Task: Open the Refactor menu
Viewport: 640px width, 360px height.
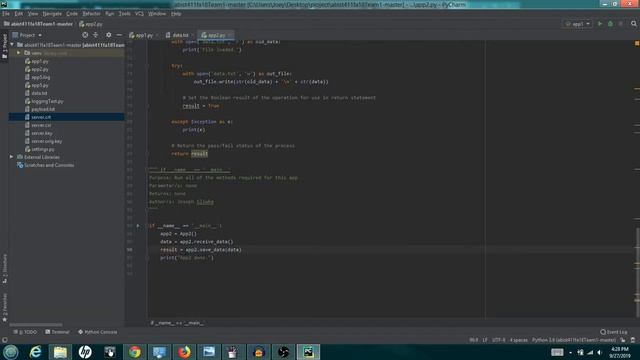Action: pyautogui.click(x=91, y=14)
